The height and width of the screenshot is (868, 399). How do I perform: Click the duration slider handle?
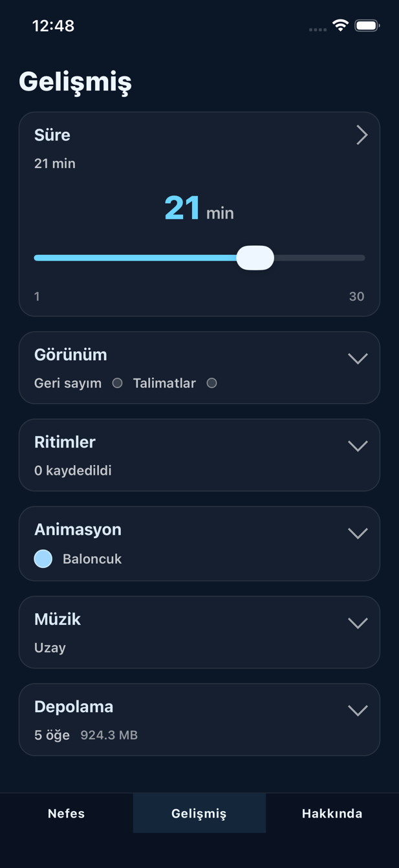pyautogui.click(x=255, y=257)
